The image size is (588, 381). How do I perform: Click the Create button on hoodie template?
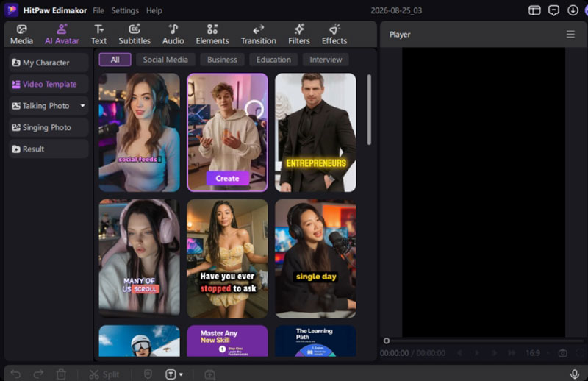pyautogui.click(x=227, y=179)
